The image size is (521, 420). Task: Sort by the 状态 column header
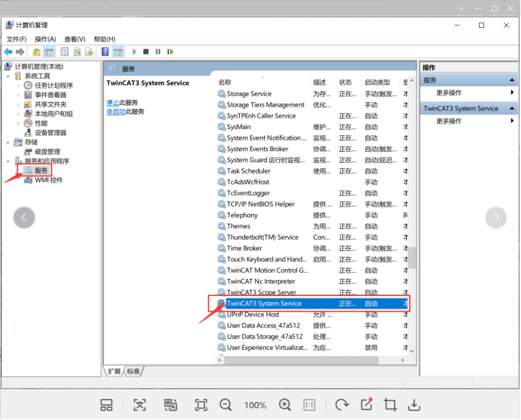pyautogui.click(x=346, y=83)
